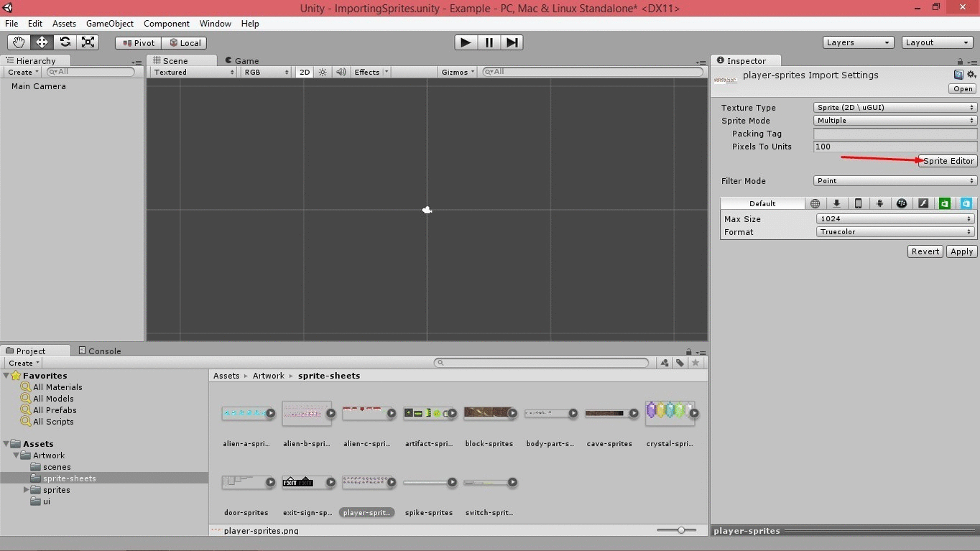
Task: Expand the exit-sign-sprites asset arrow
Action: [x=331, y=482]
